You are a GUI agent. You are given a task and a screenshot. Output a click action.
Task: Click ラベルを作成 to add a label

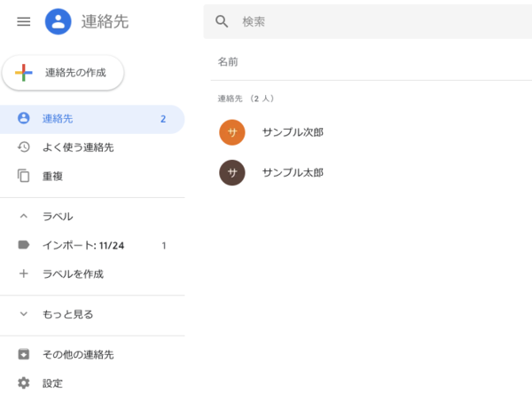[73, 273]
